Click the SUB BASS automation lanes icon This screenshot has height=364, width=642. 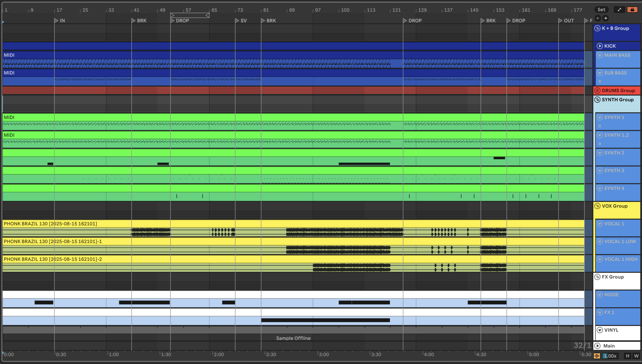pyautogui.click(x=599, y=82)
